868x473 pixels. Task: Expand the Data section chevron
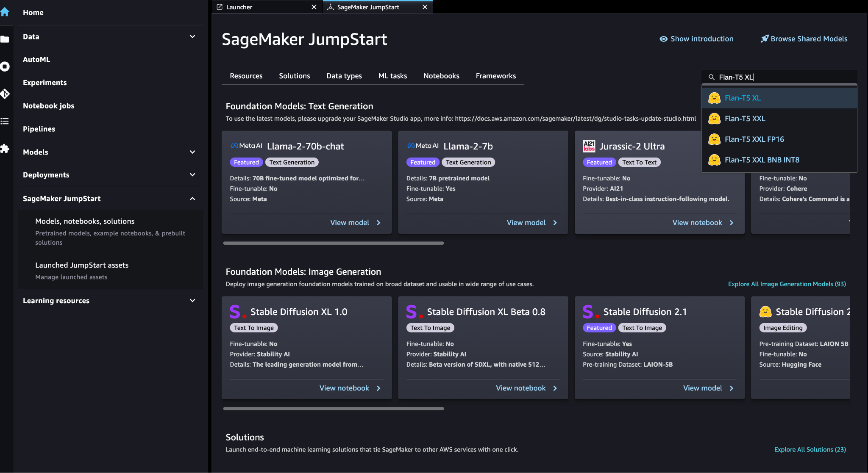[x=192, y=37]
